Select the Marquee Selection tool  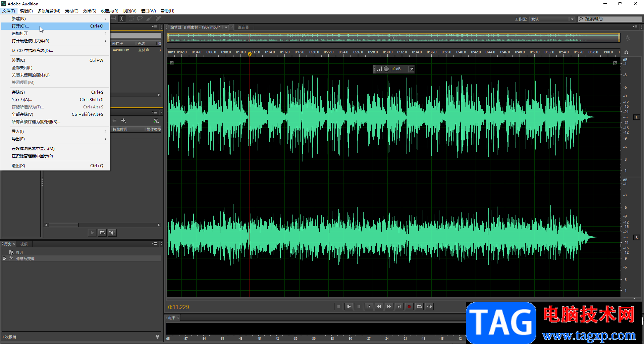(131, 19)
